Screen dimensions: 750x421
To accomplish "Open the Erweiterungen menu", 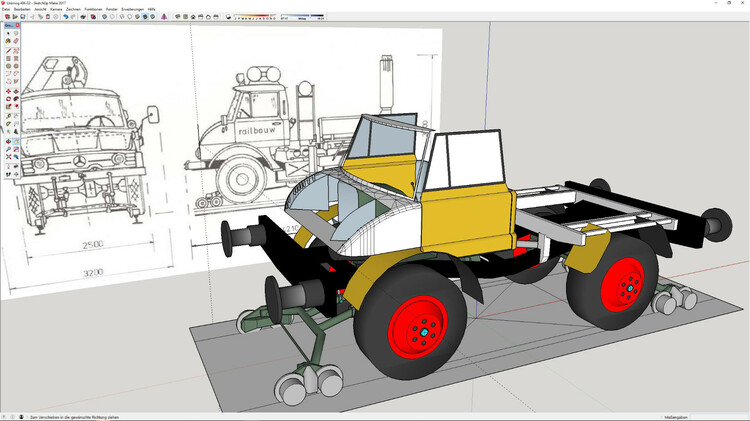I will click(x=133, y=8).
